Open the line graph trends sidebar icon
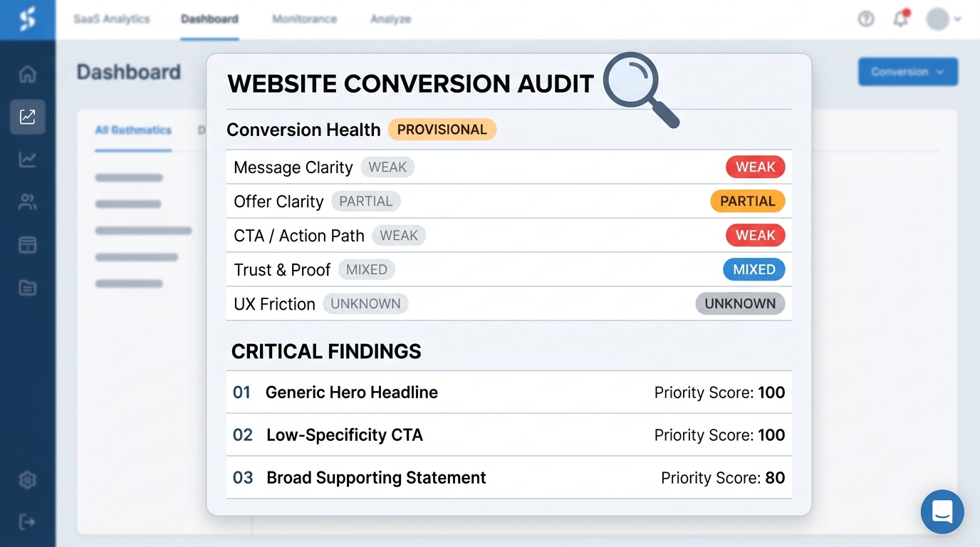 tap(27, 160)
